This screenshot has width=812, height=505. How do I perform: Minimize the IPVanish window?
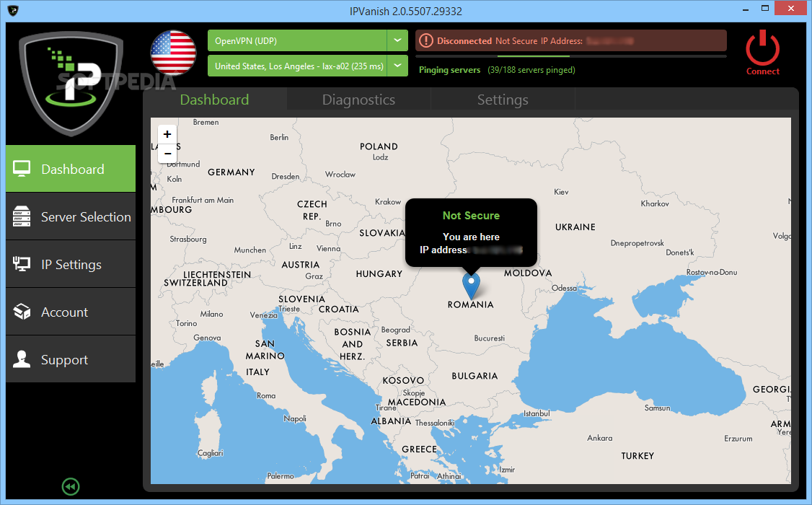tap(745, 9)
